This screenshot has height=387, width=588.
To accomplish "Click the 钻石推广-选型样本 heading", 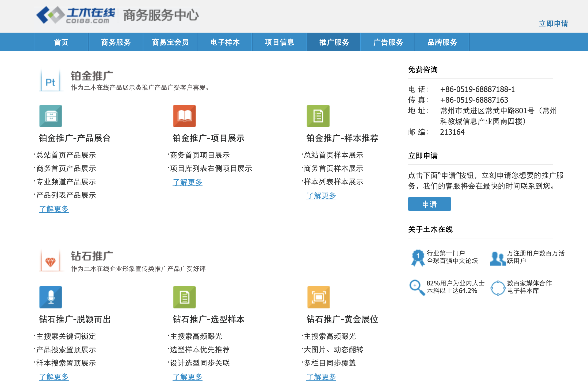I will click(x=208, y=319).
